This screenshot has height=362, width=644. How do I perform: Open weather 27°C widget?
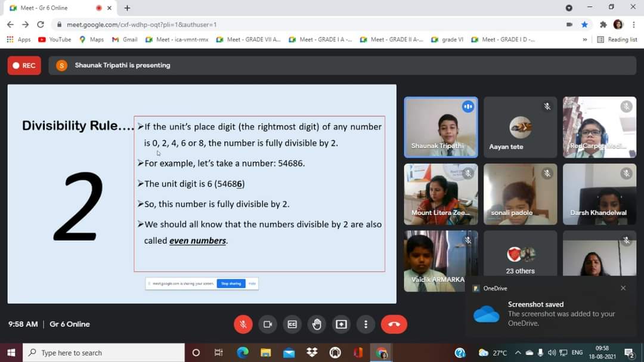[x=493, y=352]
